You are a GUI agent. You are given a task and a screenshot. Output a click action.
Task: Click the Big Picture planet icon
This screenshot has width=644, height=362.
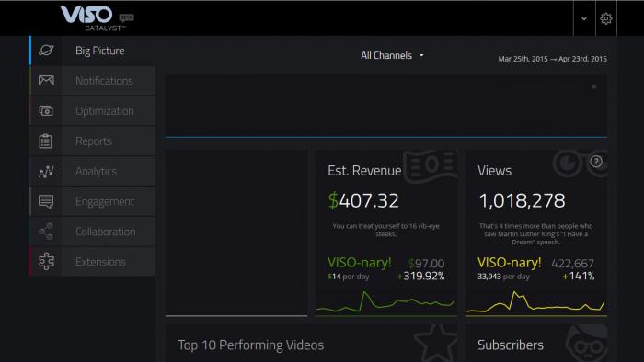point(46,51)
